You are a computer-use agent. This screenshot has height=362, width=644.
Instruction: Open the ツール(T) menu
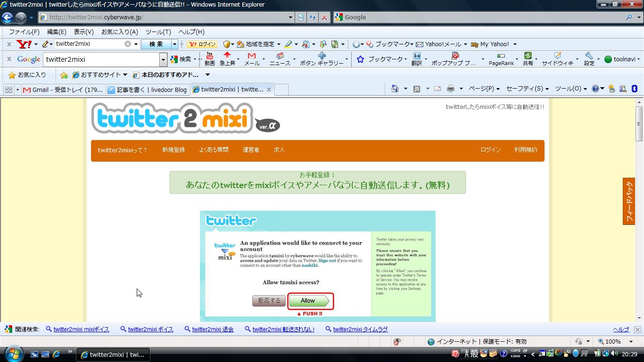[x=158, y=32]
